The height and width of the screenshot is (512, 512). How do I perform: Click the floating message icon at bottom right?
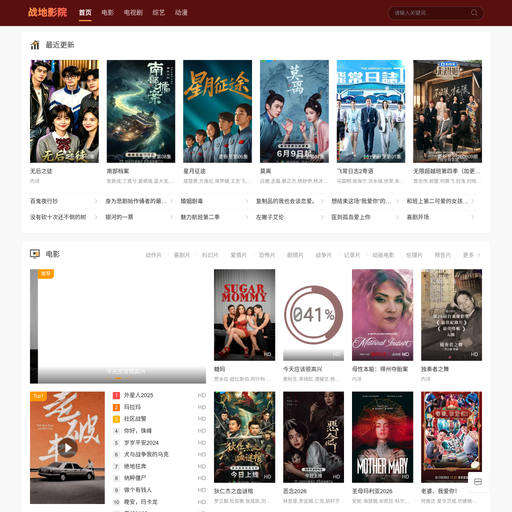(x=478, y=482)
